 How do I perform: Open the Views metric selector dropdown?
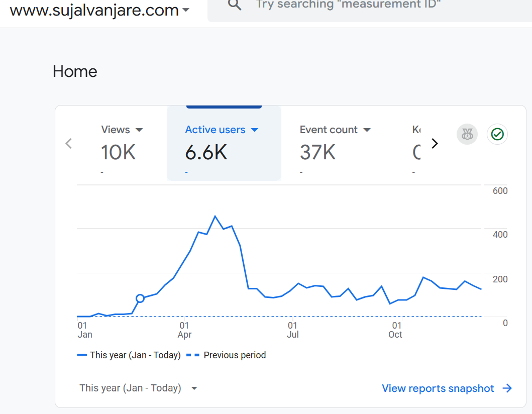click(139, 130)
